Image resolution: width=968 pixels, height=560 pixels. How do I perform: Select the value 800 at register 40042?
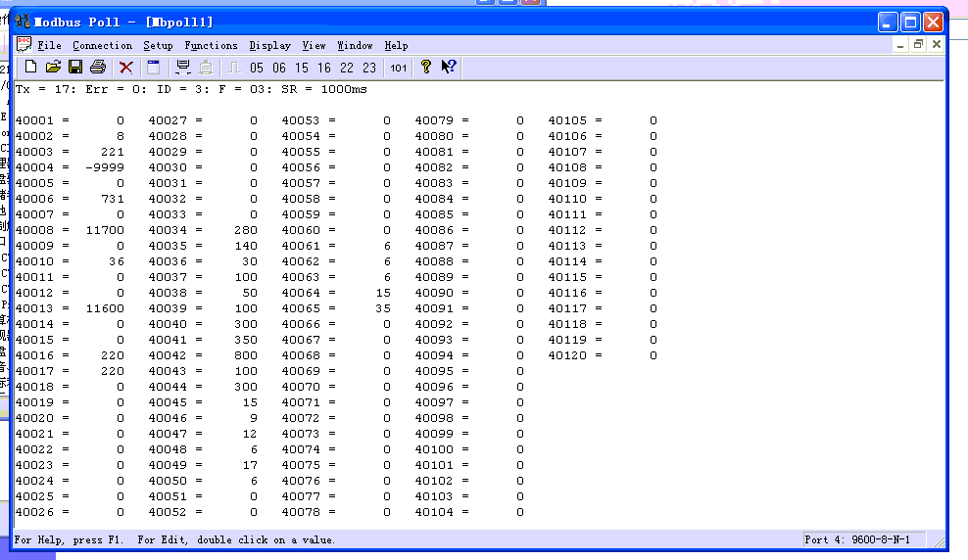point(246,355)
